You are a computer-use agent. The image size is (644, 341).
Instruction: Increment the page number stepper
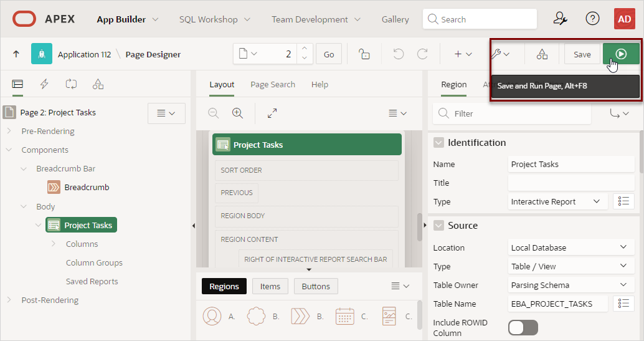pyautogui.click(x=305, y=49)
